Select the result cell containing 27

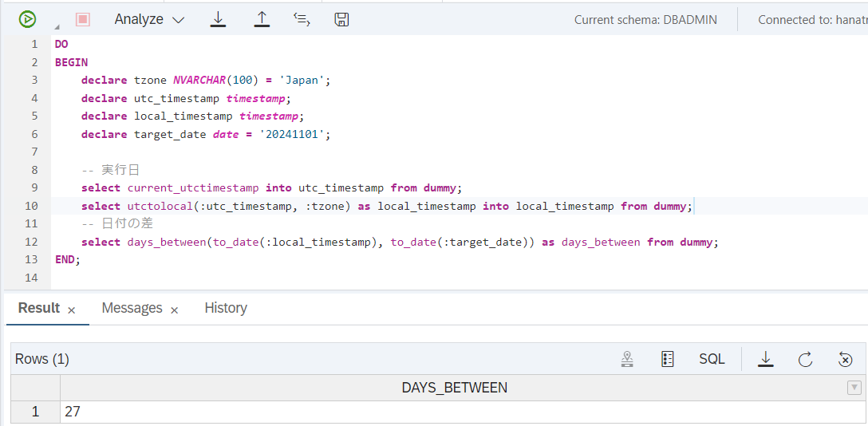(462, 412)
